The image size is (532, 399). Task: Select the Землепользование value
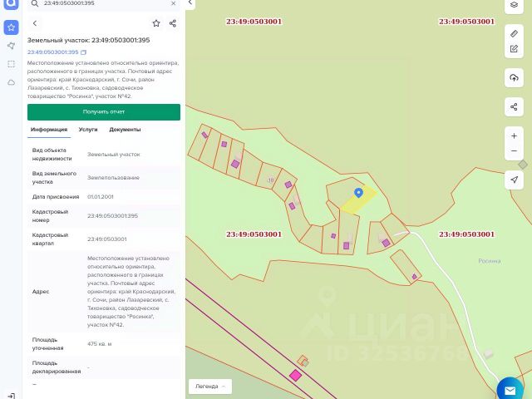113,177
